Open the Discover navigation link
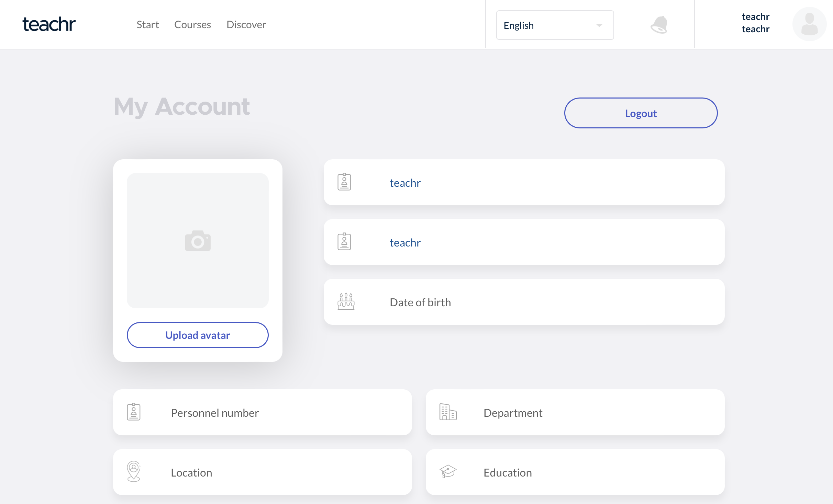Screen dimensions: 833x504 tap(246, 25)
